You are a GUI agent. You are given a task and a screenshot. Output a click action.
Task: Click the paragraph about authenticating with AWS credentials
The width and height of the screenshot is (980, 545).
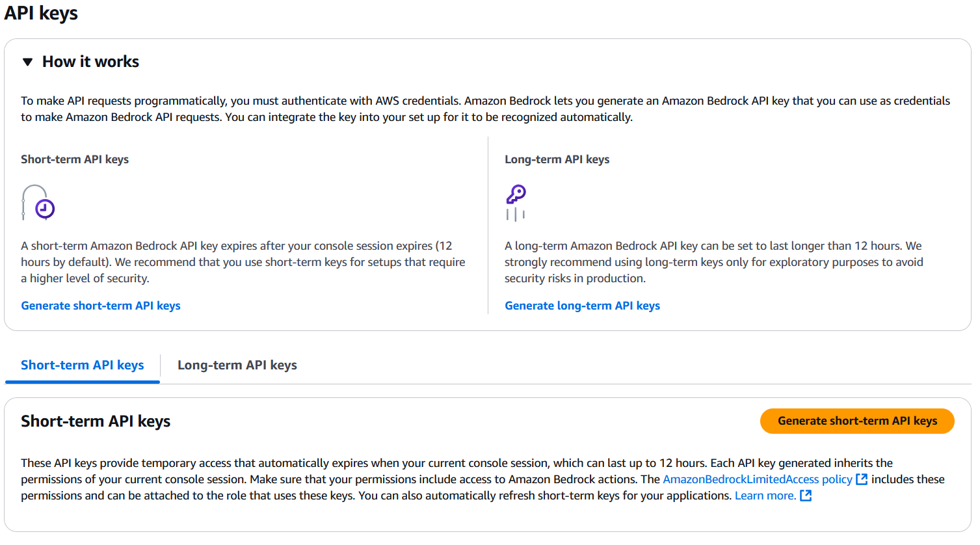(485, 109)
